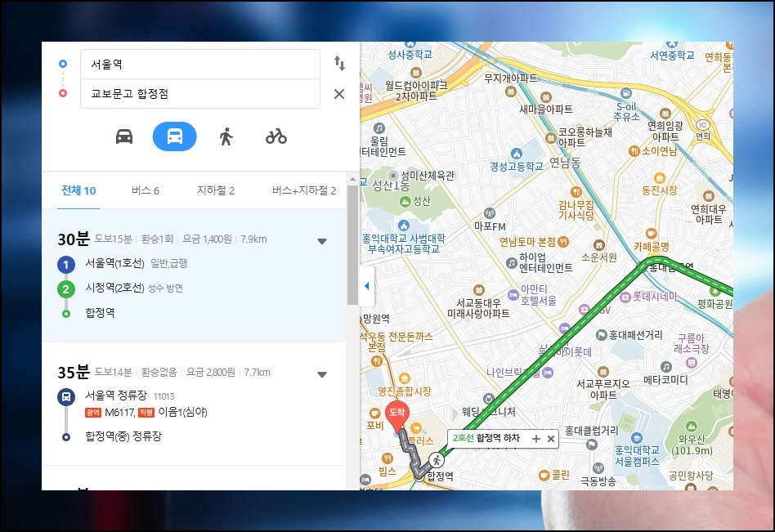Open the 버스+지하철 2 tab
This screenshot has height=532, width=775.
tap(304, 190)
